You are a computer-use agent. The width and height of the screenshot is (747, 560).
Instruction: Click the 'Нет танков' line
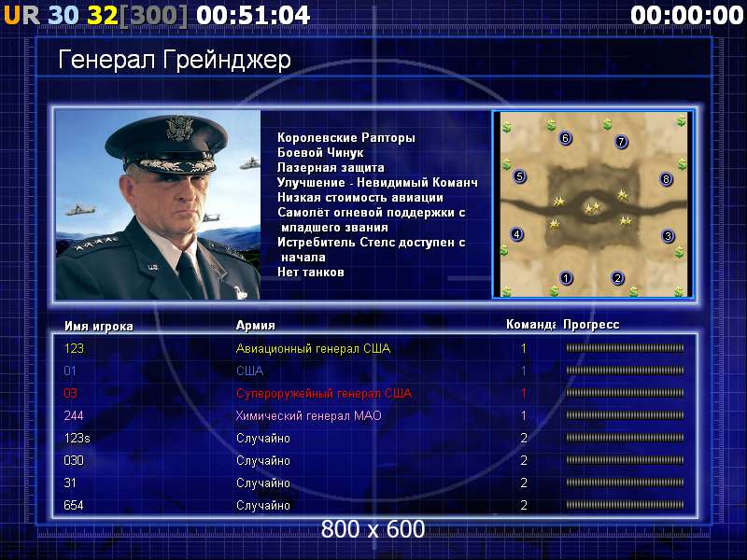click(311, 272)
